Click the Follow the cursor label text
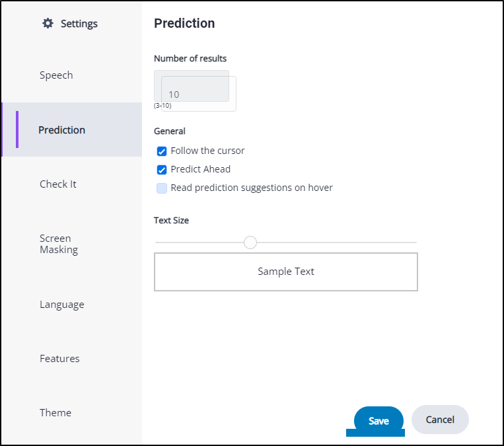The image size is (504, 446). (207, 151)
